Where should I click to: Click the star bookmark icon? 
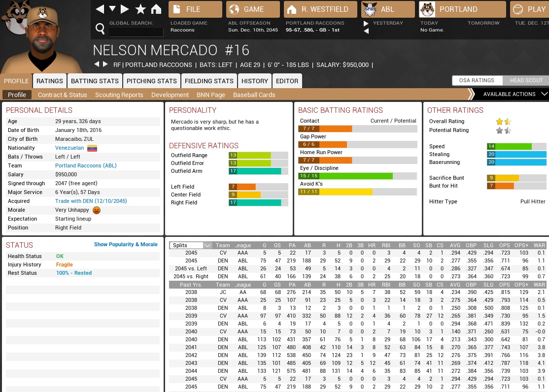[x=140, y=9]
